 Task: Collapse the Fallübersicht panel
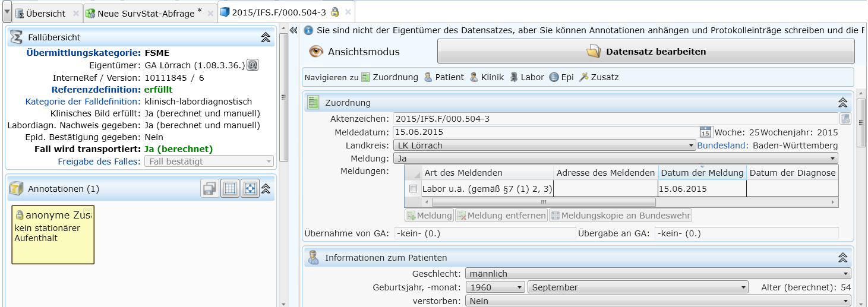click(266, 37)
